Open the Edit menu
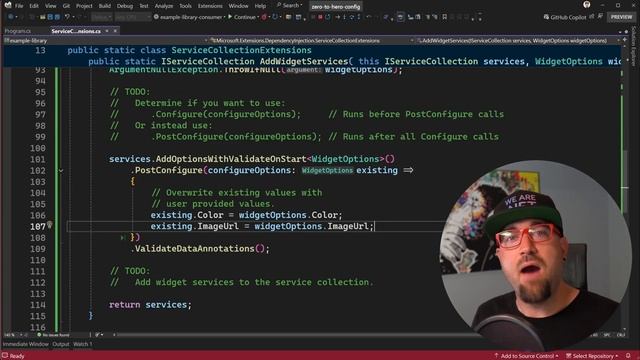640x360 pixels. pos(34,6)
